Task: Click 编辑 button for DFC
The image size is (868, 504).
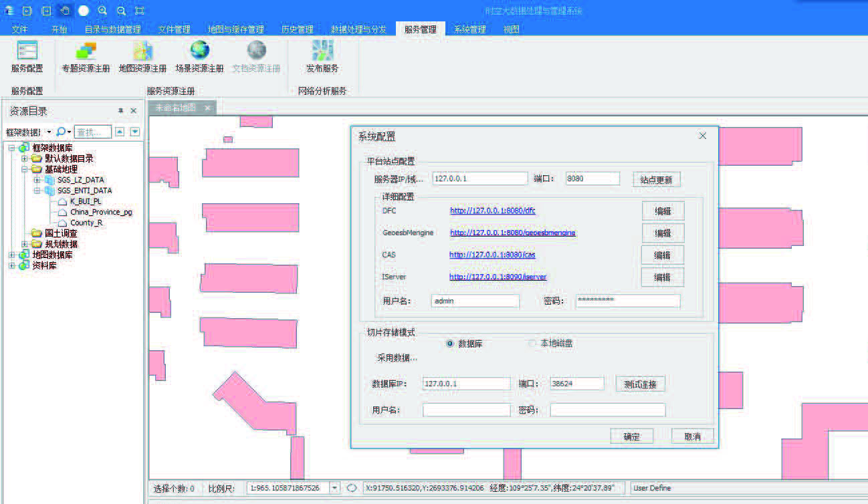Action: pos(663,211)
